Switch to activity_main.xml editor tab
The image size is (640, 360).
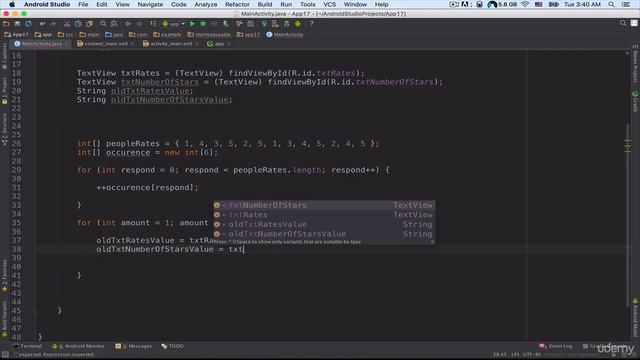(x=171, y=44)
